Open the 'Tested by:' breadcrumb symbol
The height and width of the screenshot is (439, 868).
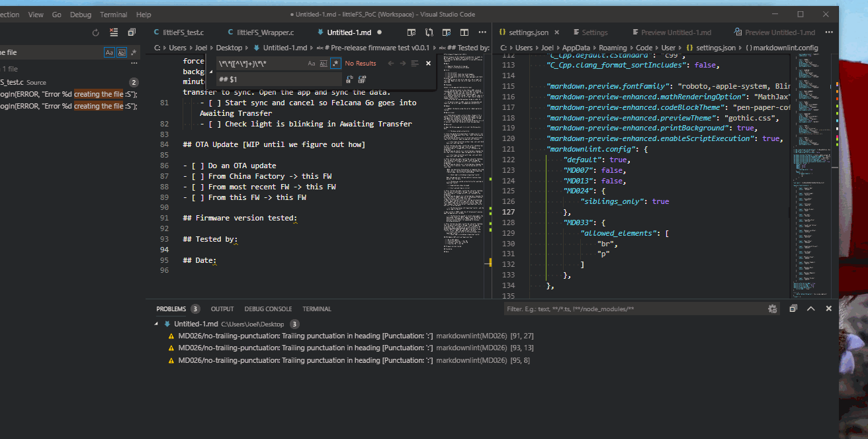(x=463, y=48)
